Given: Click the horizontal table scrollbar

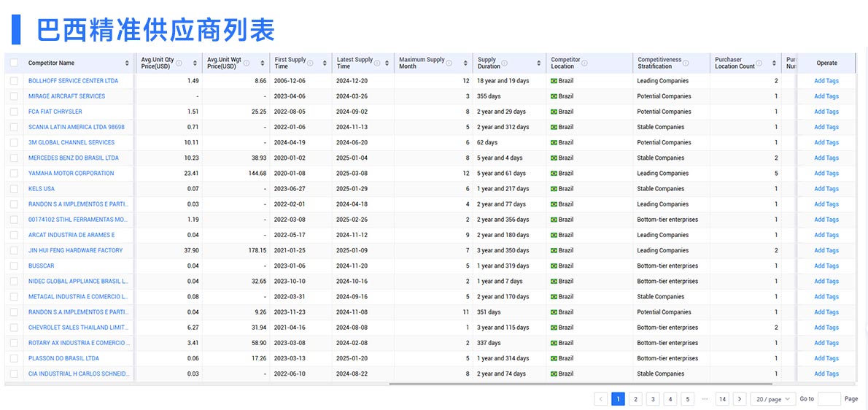Looking at the screenshot, I should tap(580, 384).
